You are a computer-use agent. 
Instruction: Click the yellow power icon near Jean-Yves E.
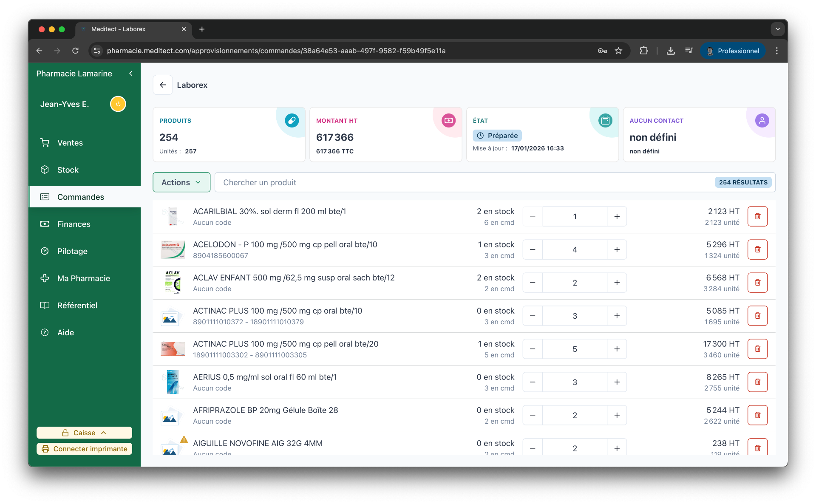point(118,104)
